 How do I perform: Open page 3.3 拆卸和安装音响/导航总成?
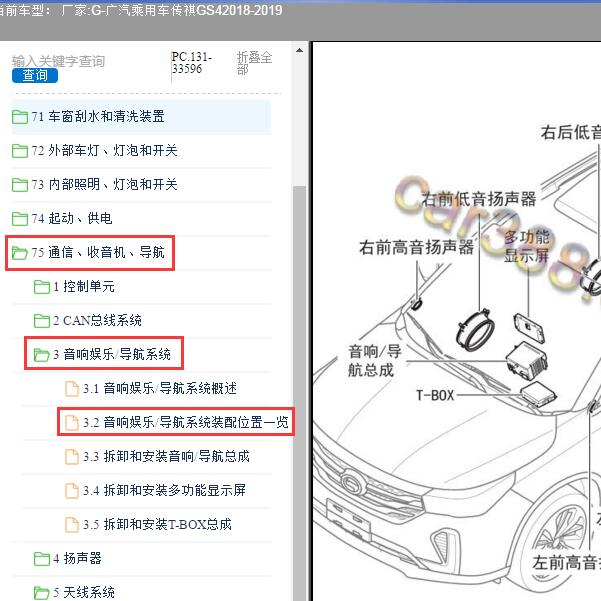point(166,456)
